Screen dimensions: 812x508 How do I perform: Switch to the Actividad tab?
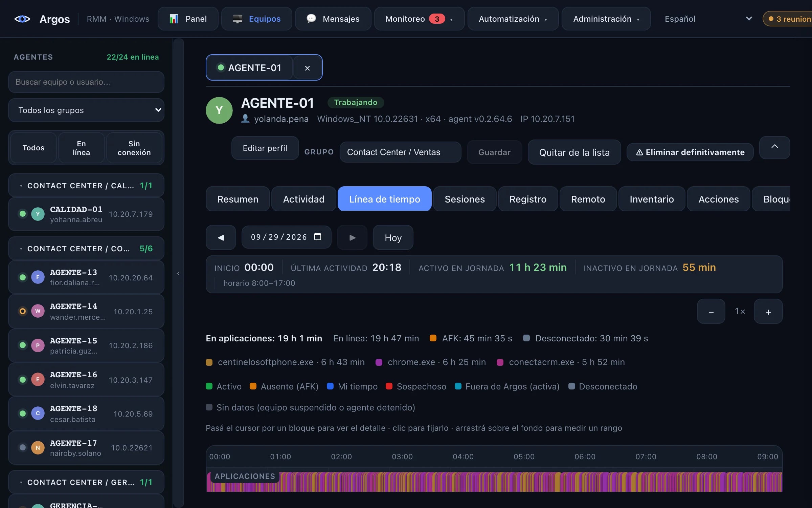pyautogui.click(x=303, y=199)
